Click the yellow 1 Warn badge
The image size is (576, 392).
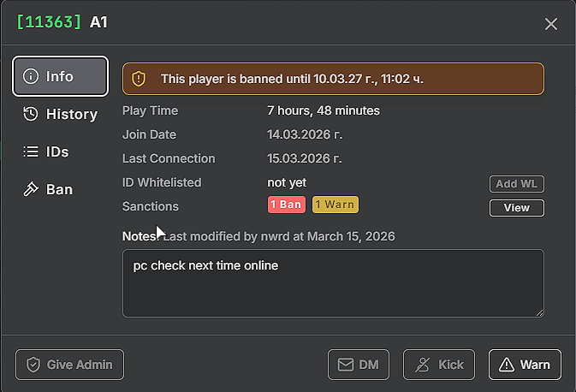pos(336,205)
